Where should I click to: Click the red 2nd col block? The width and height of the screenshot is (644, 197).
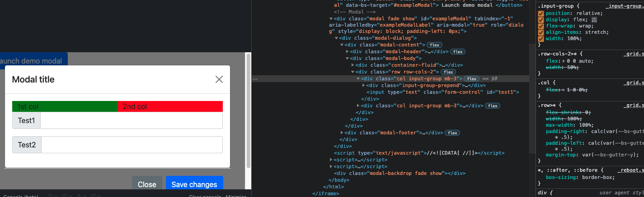click(x=170, y=106)
